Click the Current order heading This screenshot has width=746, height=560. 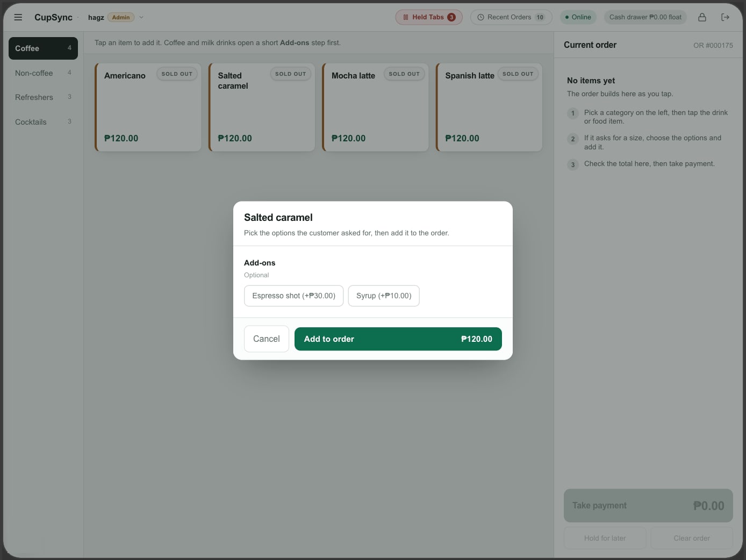[x=590, y=45]
